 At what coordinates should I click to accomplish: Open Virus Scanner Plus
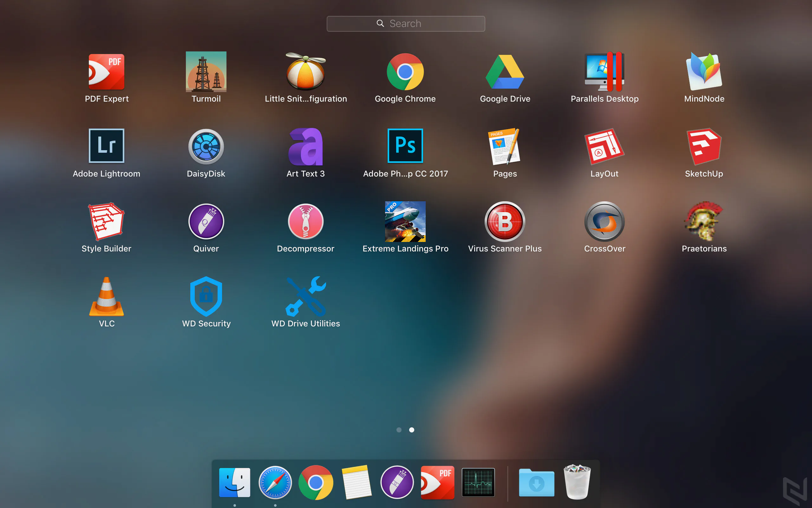pyautogui.click(x=505, y=221)
